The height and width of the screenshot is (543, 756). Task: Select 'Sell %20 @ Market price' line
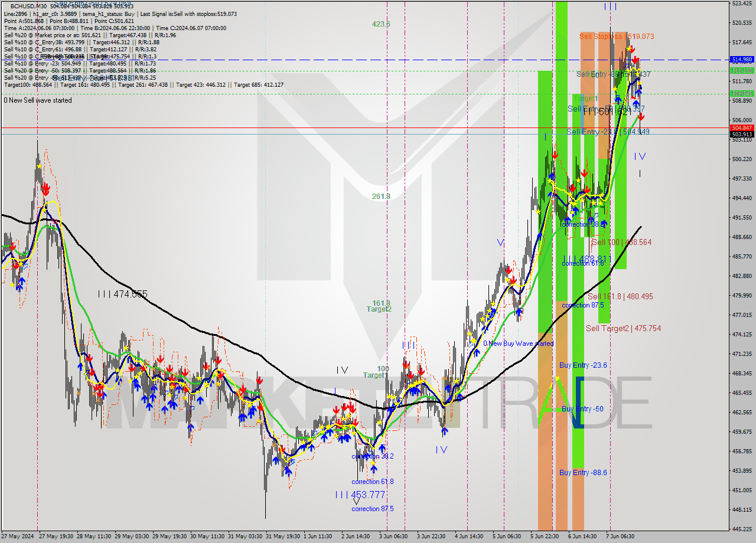(90, 35)
